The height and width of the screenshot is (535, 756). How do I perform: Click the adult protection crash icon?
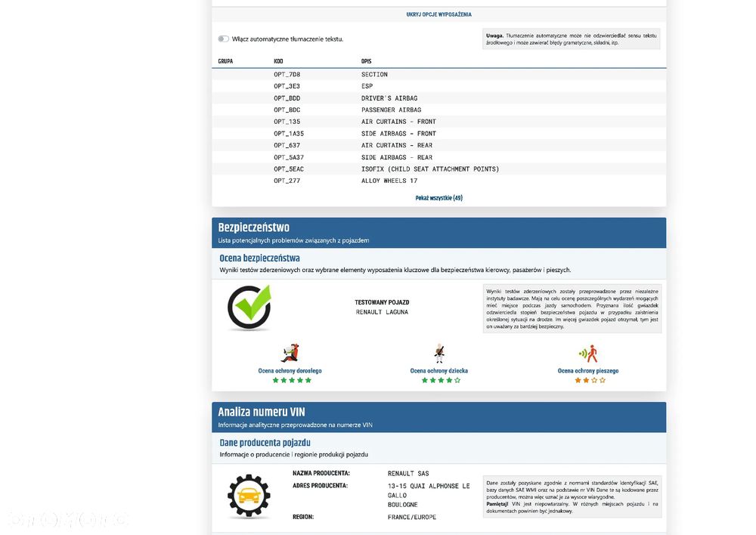tap(290, 354)
